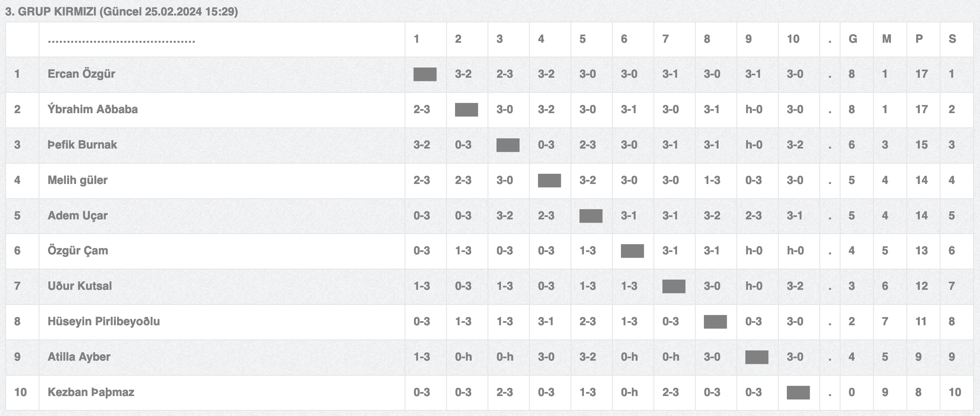The image size is (980, 416).
Task: Click column header number 10
Action: pyautogui.click(x=793, y=39)
